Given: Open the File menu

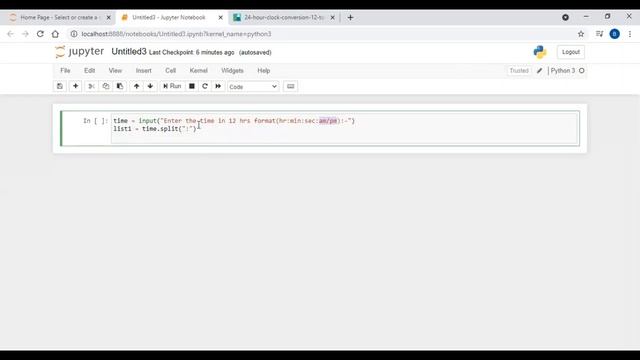Looking at the screenshot, I should click(x=65, y=71).
